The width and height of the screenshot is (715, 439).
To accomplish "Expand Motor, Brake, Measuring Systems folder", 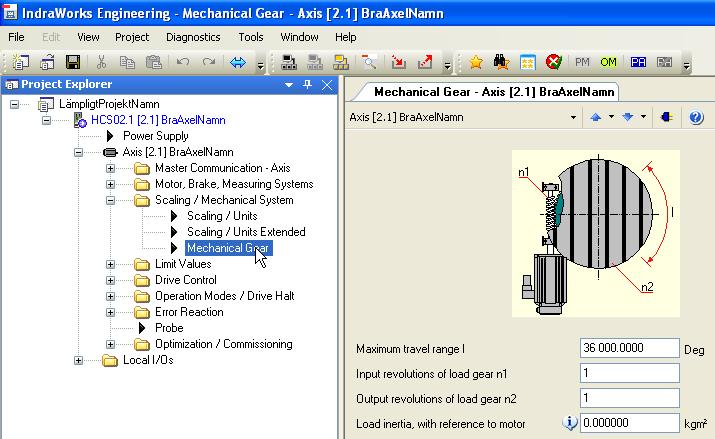I will [x=110, y=184].
